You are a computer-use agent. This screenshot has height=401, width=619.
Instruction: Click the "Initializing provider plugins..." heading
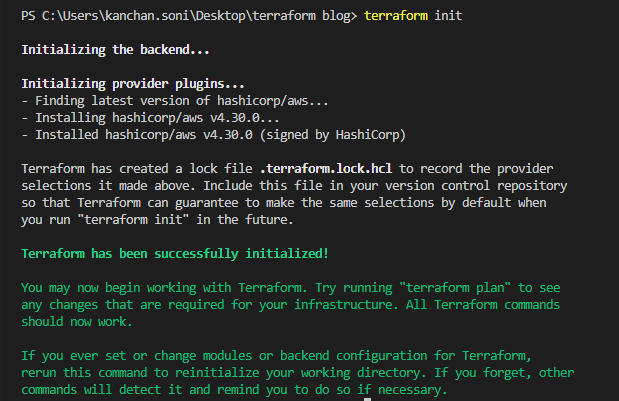point(133,84)
